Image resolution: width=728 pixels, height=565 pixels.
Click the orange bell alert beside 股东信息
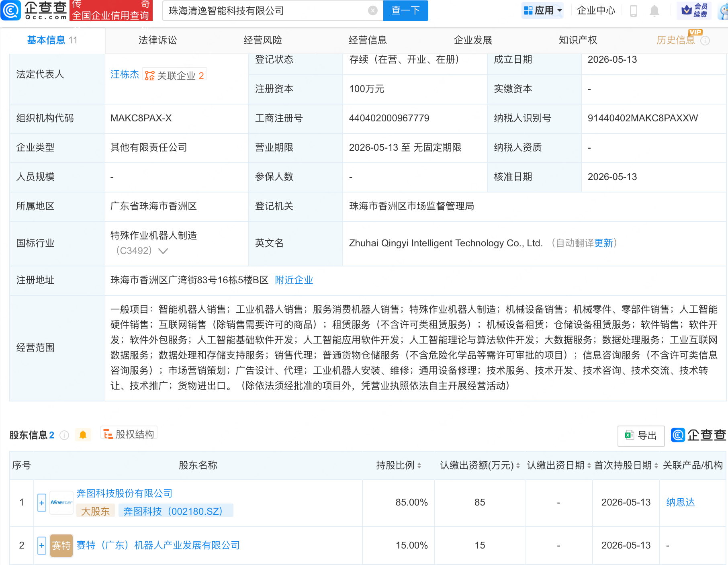tap(83, 435)
